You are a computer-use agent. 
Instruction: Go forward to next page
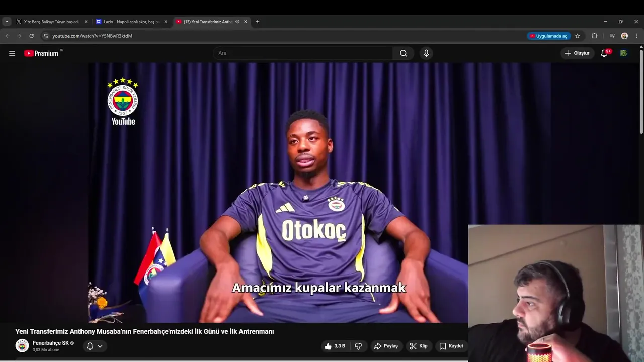click(19, 36)
